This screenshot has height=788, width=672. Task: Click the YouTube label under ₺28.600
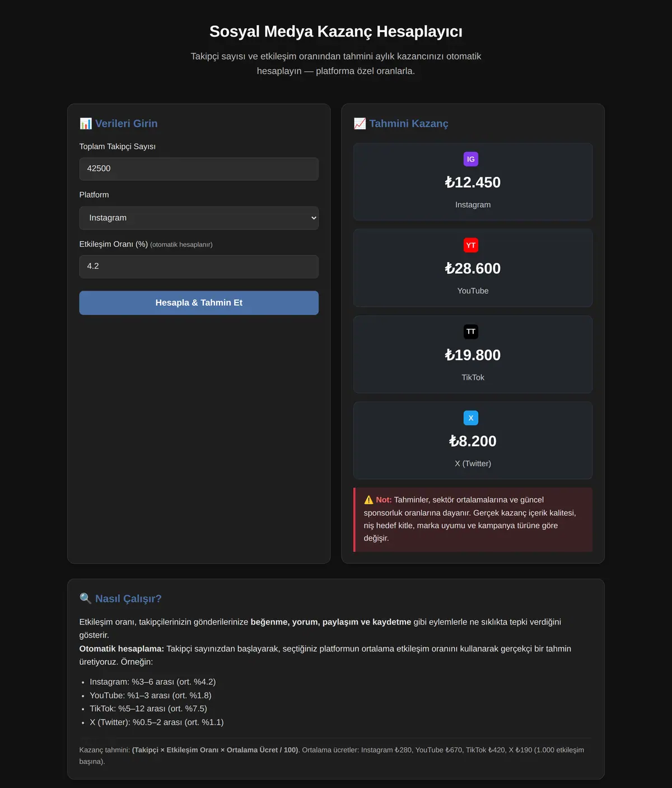[x=473, y=291]
